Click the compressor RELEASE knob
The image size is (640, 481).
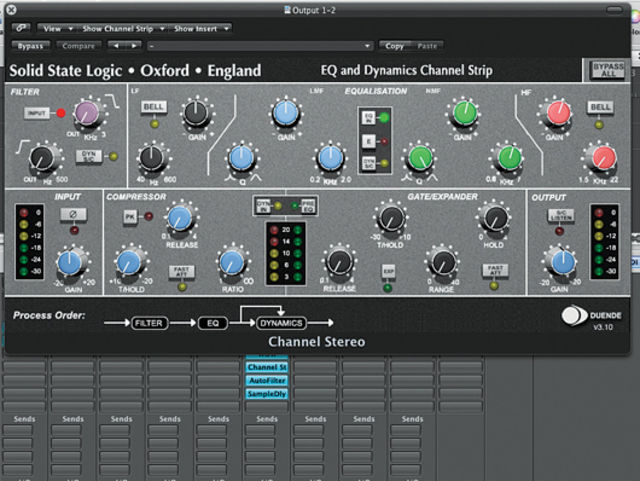[x=179, y=218]
